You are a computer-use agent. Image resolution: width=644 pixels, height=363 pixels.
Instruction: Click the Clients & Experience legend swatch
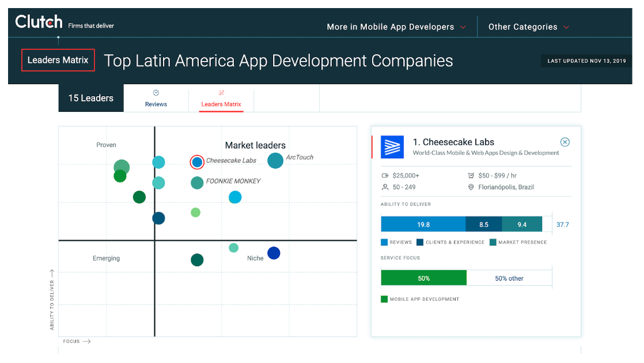point(420,242)
